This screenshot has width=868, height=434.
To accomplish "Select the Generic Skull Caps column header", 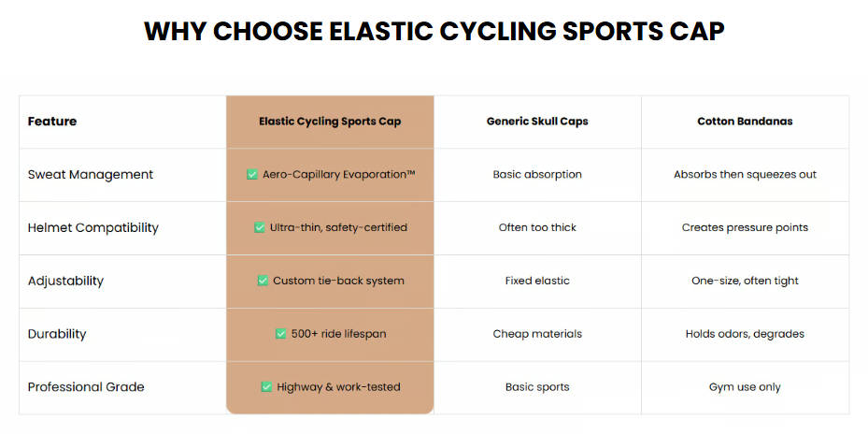I will pos(537,122).
